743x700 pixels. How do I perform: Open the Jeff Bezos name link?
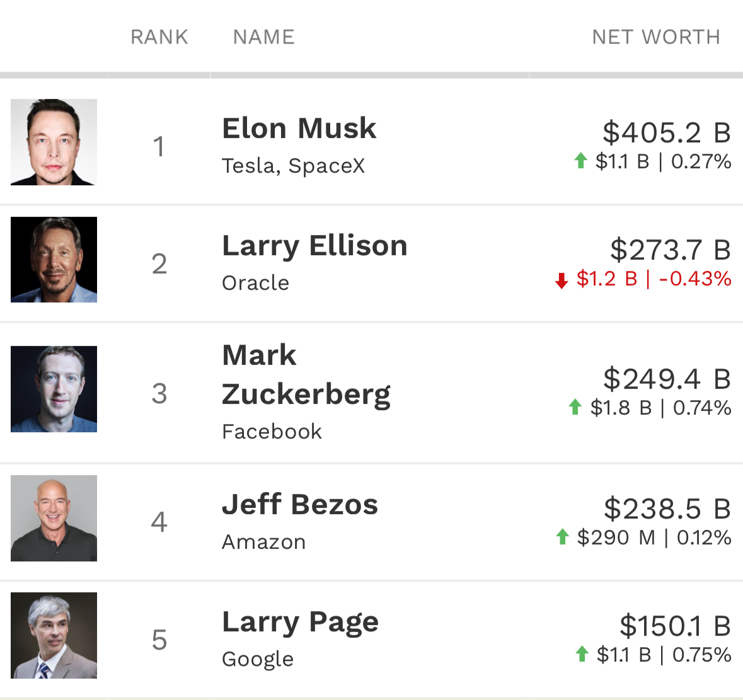coord(300,505)
